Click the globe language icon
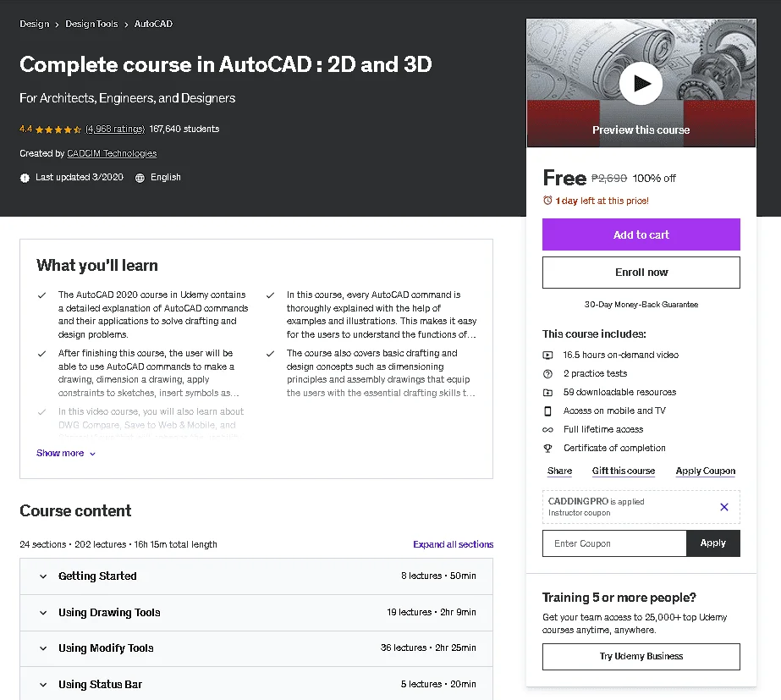 (x=140, y=178)
